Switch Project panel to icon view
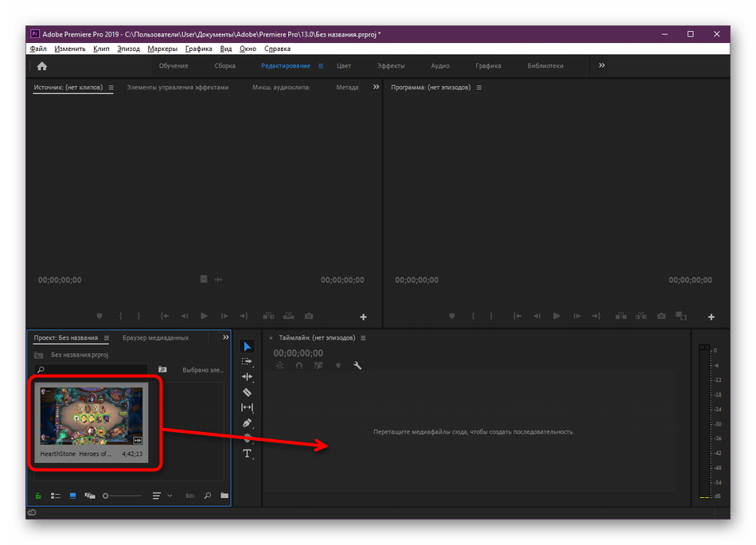The height and width of the screenshot is (545, 756). click(x=73, y=496)
